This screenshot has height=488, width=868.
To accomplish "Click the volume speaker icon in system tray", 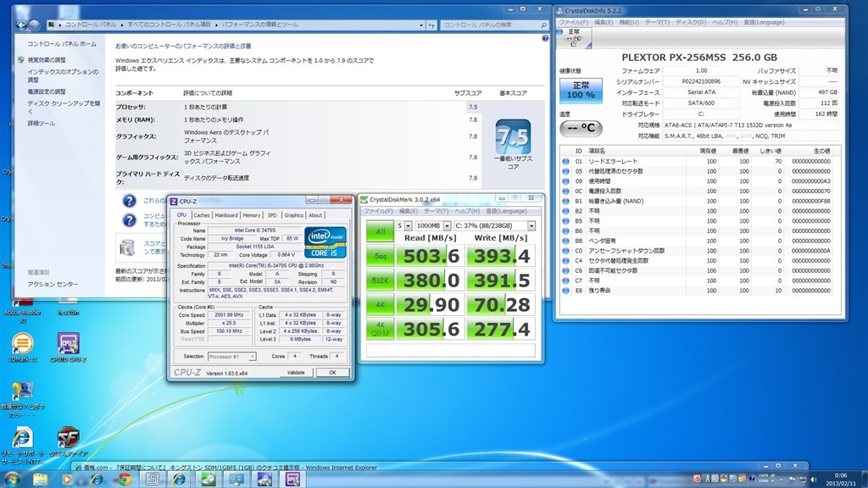I will click(x=813, y=480).
